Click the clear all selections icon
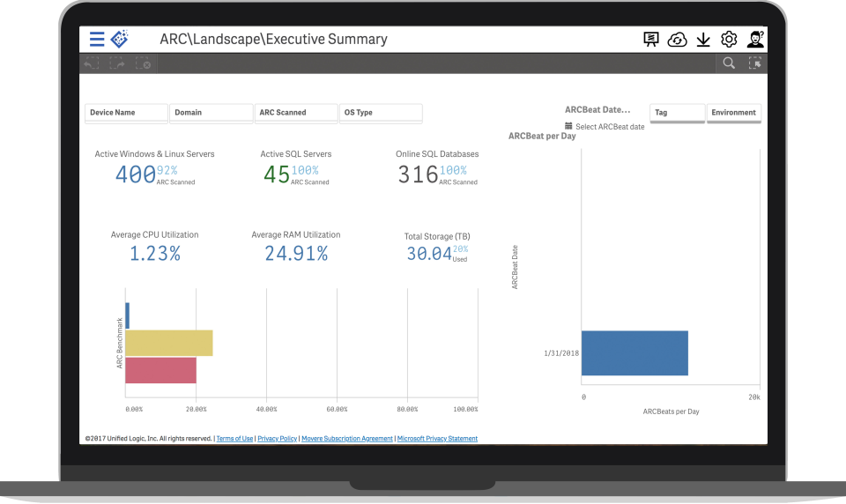846x504 pixels. click(143, 63)
